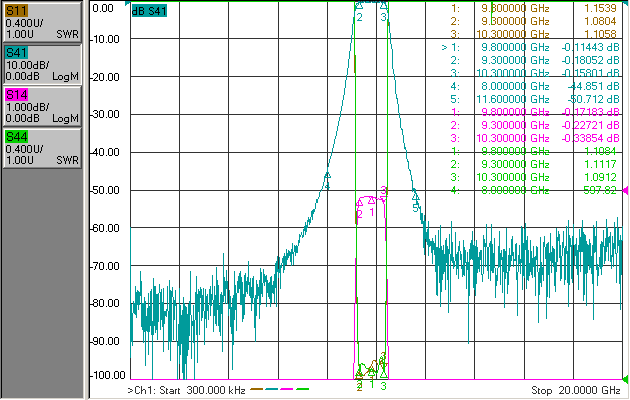Click the brown trace legend dash
The width and height of the screenshot is (630, 400).
coord(256,389)
